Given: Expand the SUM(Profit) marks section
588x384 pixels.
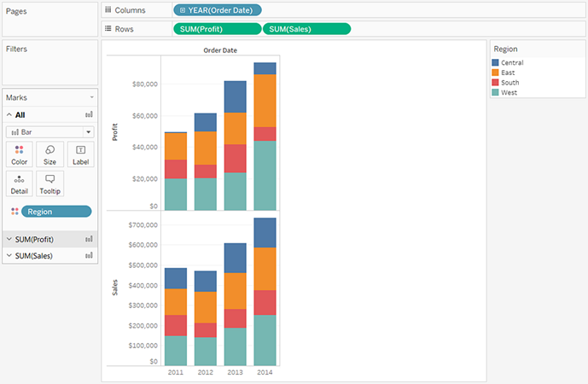Looking at the screenshot, I should [9, 239].
